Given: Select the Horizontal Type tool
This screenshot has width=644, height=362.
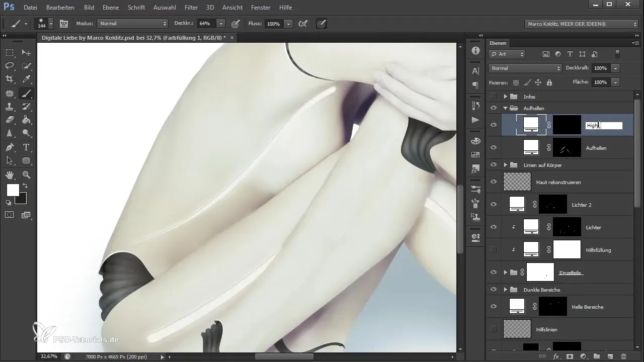Looking at the screenshot, I should click(x=27, y=147).
